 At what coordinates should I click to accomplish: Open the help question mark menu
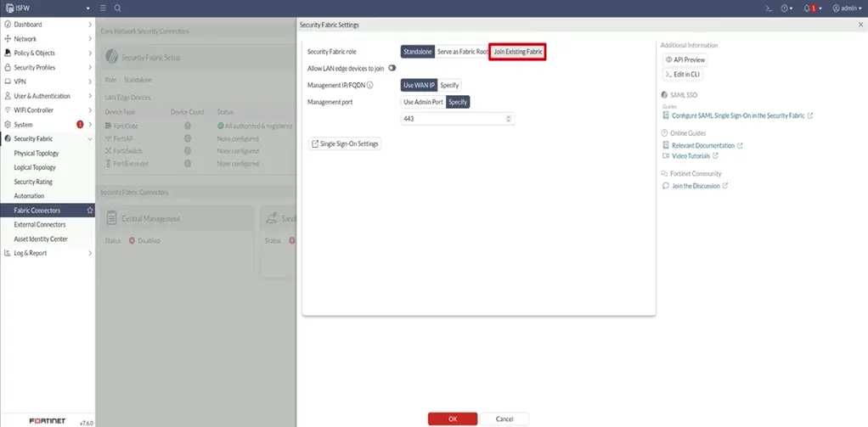[x=786, y=8]
